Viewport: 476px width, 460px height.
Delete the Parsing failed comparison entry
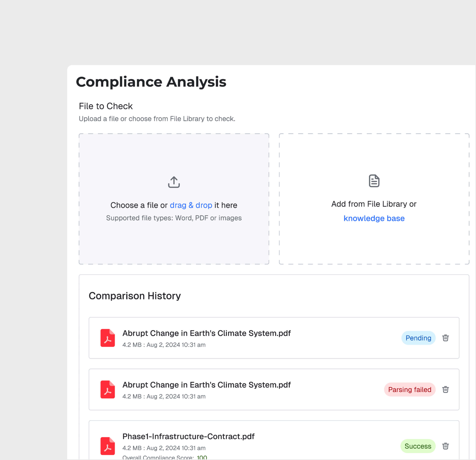445,390
